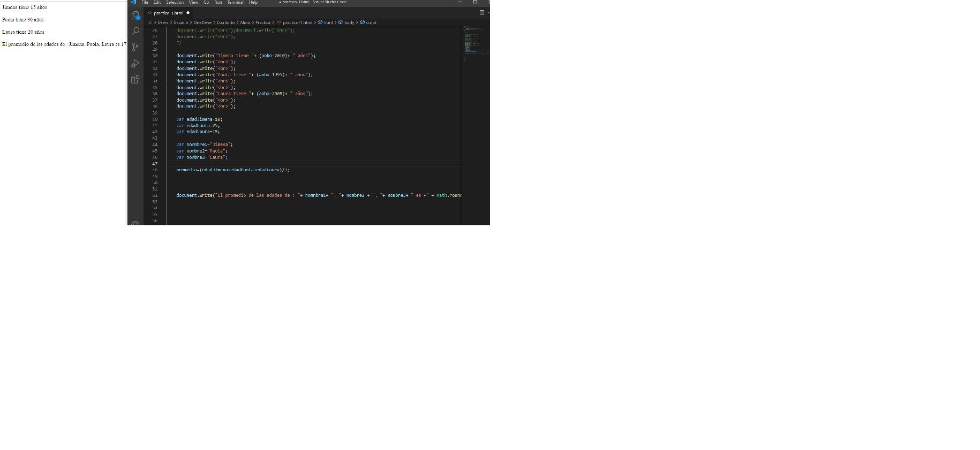This screenshot has width=980, height=450.
Task: Open the Search view in activity bar
Action: [135, 31]
